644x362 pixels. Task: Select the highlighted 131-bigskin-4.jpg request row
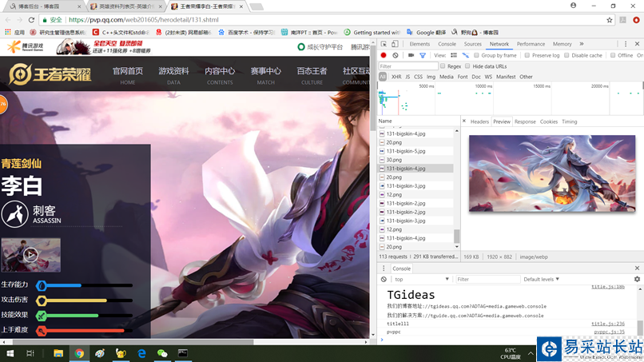click(x=415, y=169)
